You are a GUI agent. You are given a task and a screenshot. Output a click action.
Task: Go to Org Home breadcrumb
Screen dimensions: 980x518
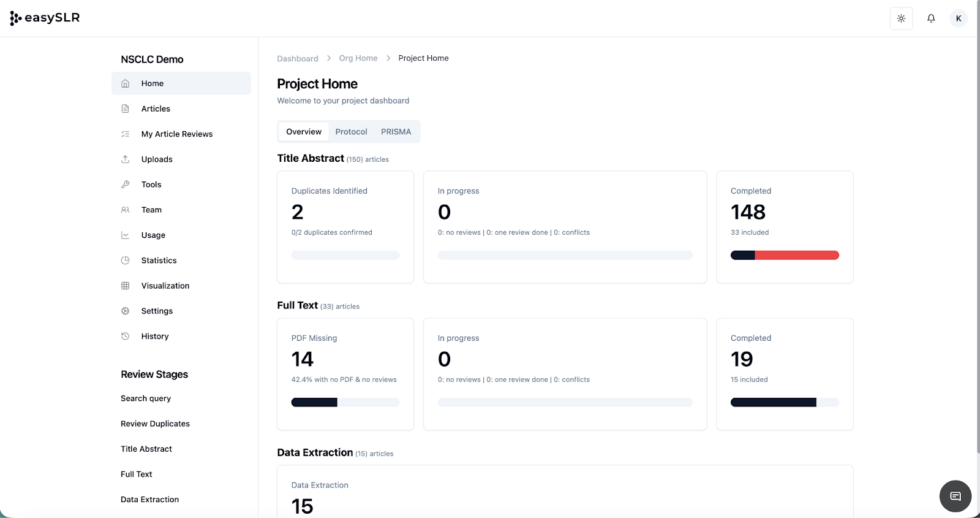point(358,58)
